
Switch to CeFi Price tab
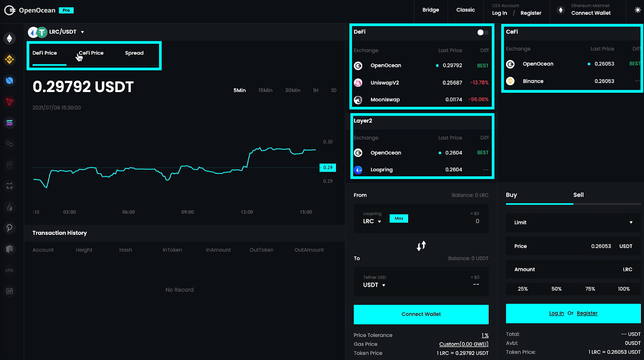(91, 53)
